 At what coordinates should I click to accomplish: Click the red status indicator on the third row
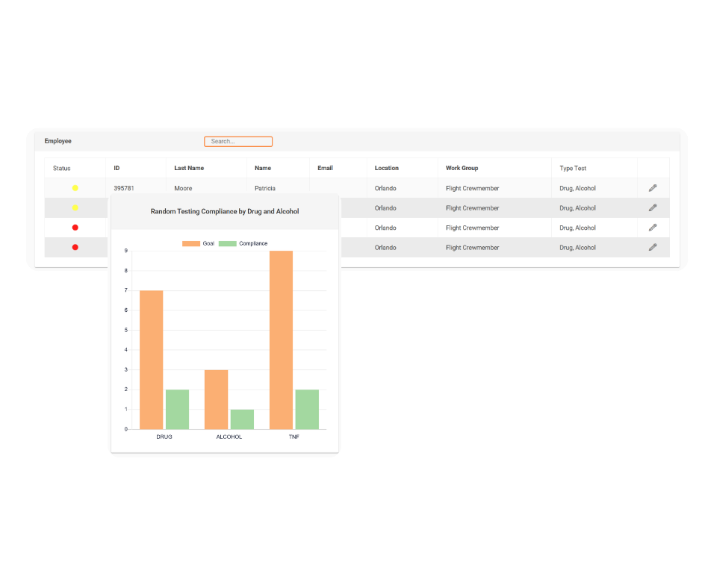point(75,228)
